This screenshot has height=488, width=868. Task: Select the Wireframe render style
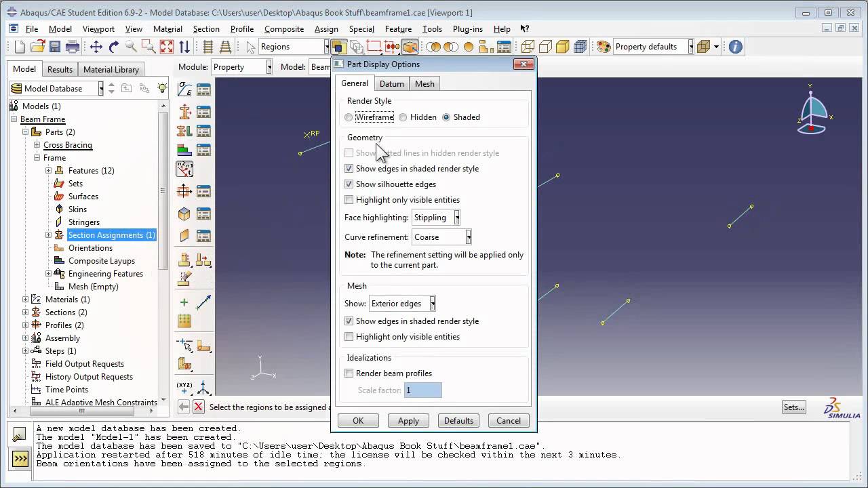pyautogui.click(x=349, y=117)
